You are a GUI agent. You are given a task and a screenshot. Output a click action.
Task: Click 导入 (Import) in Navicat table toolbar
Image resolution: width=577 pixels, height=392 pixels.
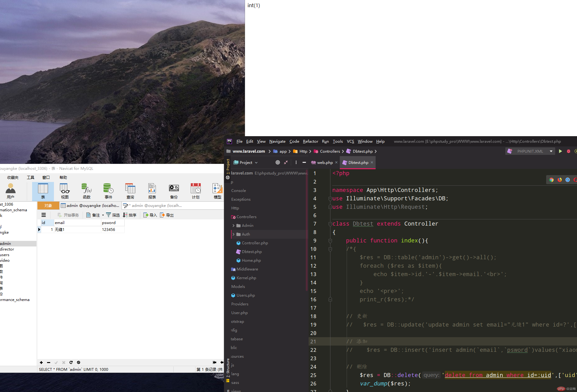click(150, 215)
